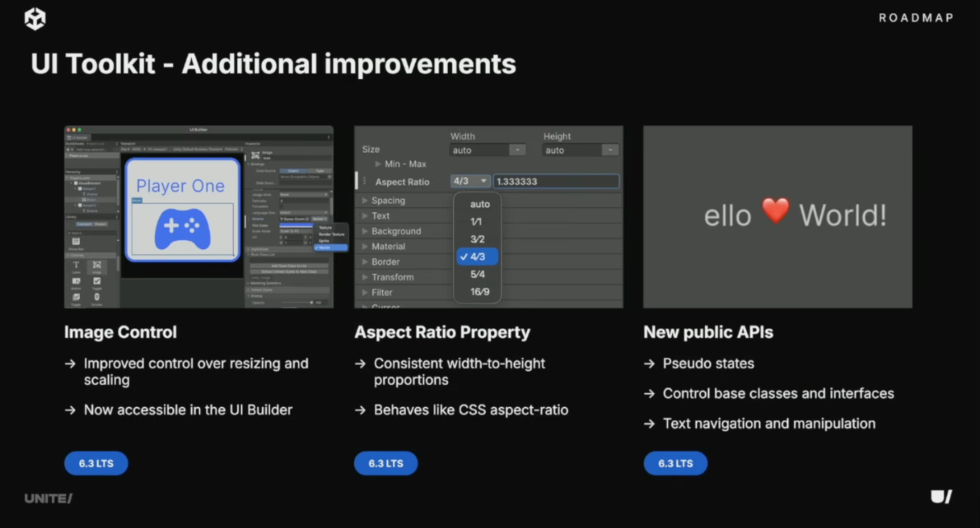This screenshot has height=528, width=980.
Task: Click the Width auto input field
Action: 478,150
